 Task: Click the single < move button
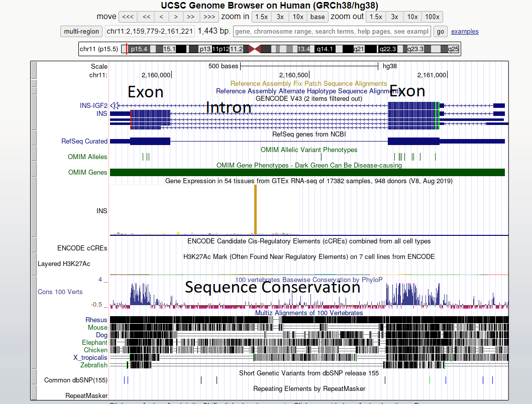click(x=161, y=17)
